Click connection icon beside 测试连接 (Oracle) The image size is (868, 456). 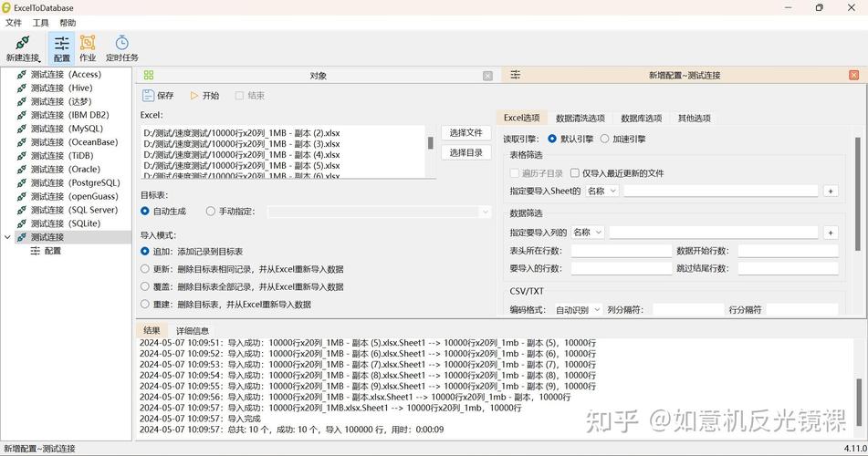(22, 170)
